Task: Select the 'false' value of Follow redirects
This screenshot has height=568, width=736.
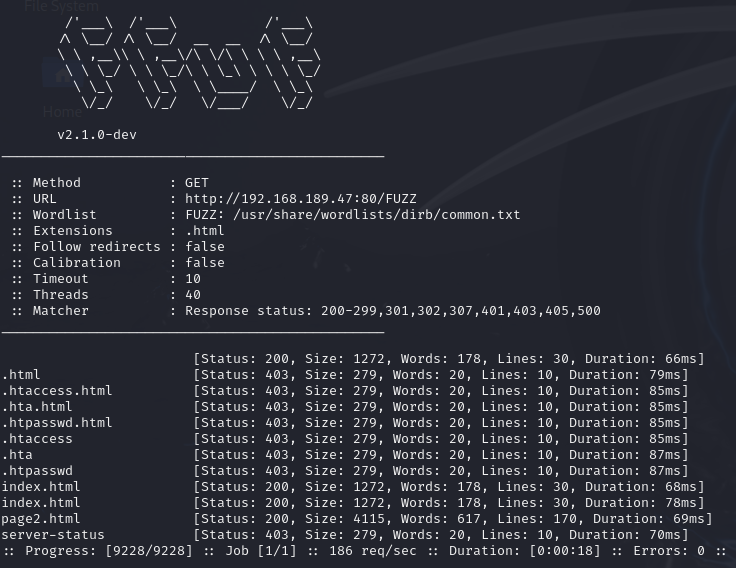Action: coord(205,246)
